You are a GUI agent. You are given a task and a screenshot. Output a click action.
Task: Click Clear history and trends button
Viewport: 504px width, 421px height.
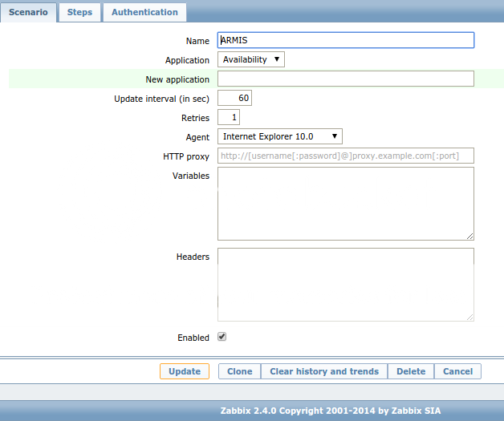324,371
